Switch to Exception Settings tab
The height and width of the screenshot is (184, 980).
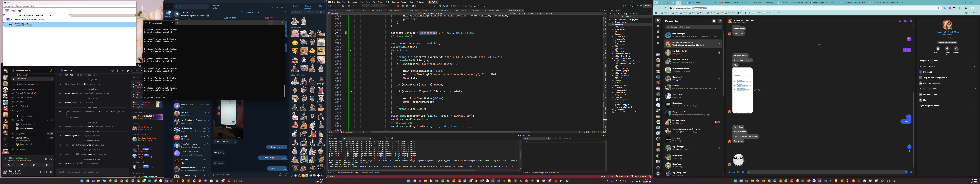pos(538,173)
